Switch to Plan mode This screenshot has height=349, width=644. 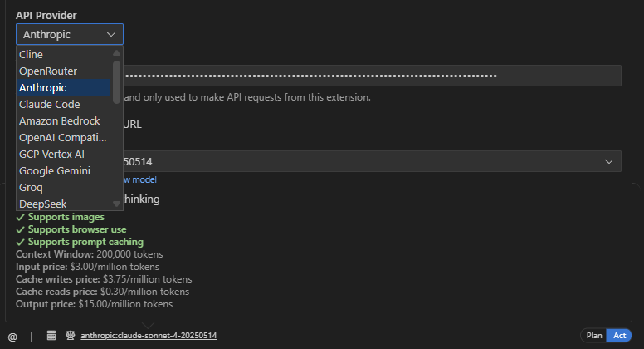(594, 336)
